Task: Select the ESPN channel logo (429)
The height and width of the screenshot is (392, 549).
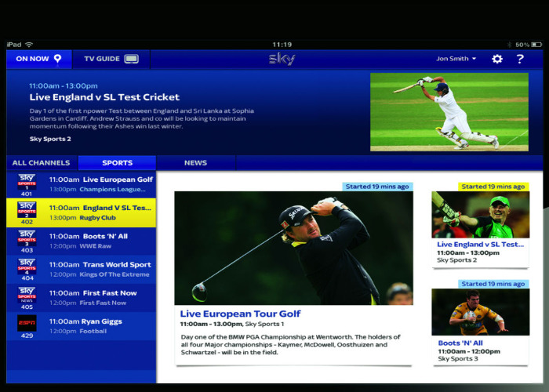Action: pyautogui.click(x=27, y=323)
